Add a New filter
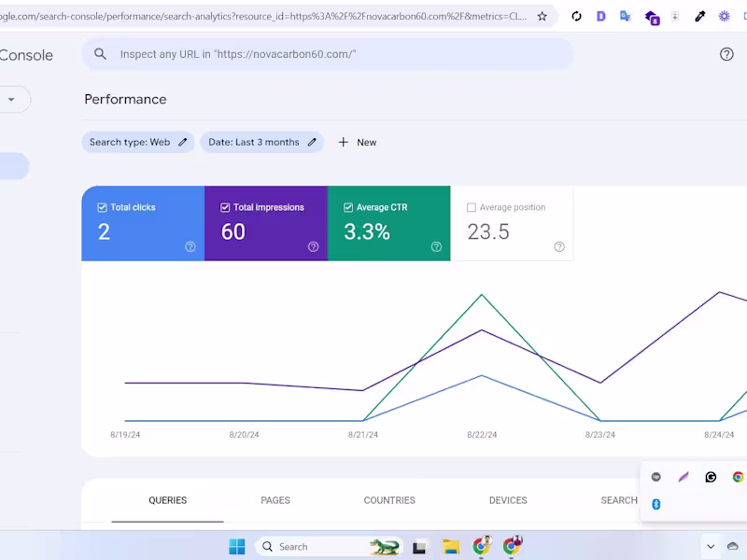The image size is (747, 560). (358, 142)
